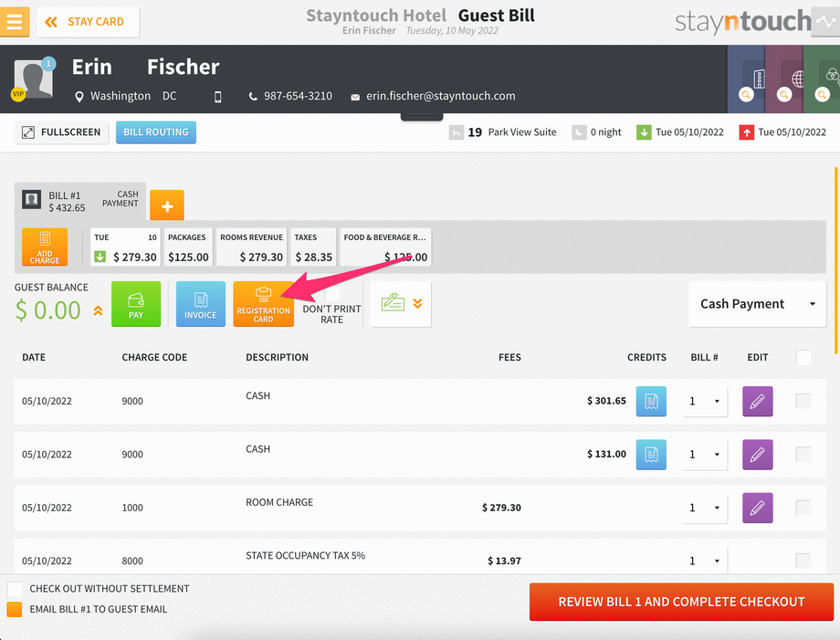Click the room bed icon by 19
Image resolution: width=840 pixels, height=640 pixels.
[x=456, y=132]
